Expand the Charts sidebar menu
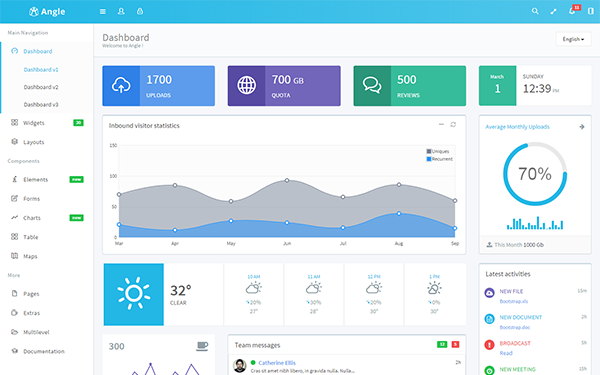This screenshot has height=375, width=600. click(x=47, y=218)
